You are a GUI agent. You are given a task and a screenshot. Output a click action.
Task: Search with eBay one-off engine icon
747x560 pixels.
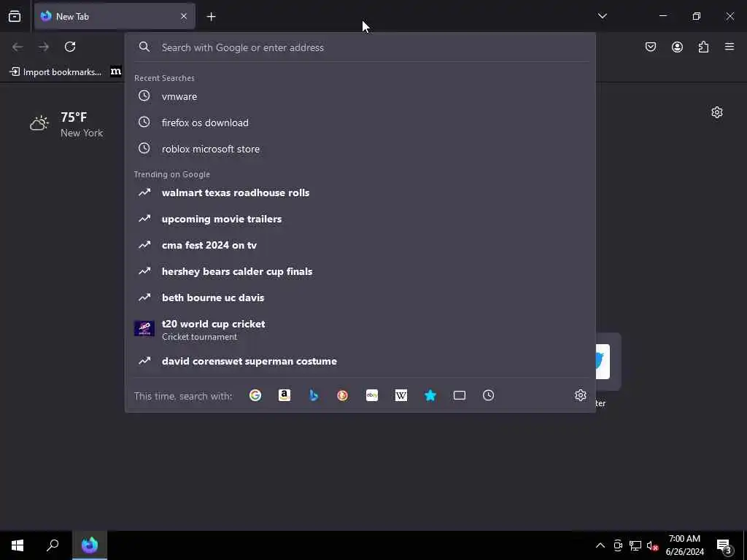pos(372,395)
